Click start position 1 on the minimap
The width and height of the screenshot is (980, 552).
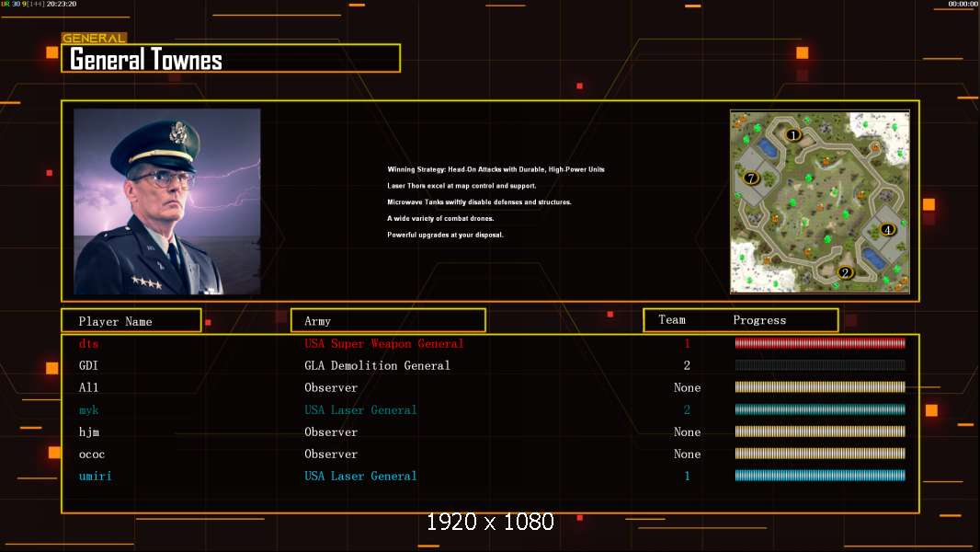[793, 135]
